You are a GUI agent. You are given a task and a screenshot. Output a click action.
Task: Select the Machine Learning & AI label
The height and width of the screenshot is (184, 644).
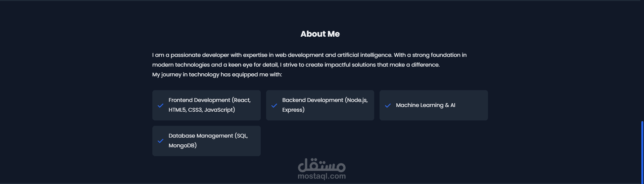[x=425, y=105]
